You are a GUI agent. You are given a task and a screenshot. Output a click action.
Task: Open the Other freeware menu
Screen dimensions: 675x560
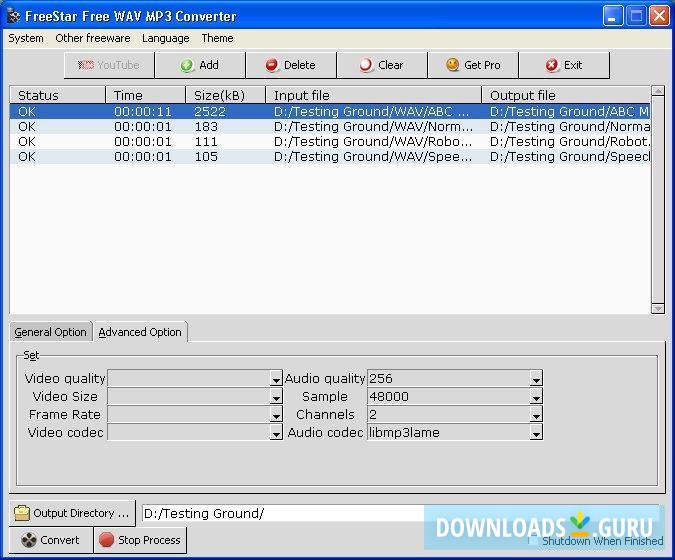coord(93,38)
